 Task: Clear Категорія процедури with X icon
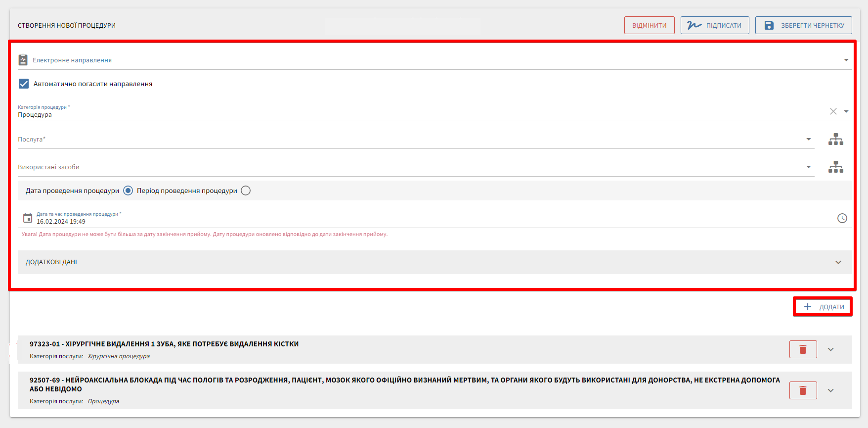point(833,111)
